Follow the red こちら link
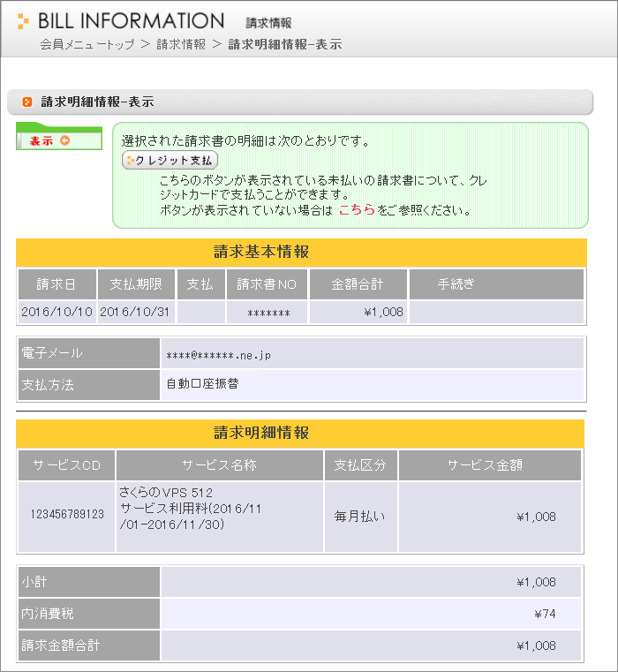 coord(357,210)
